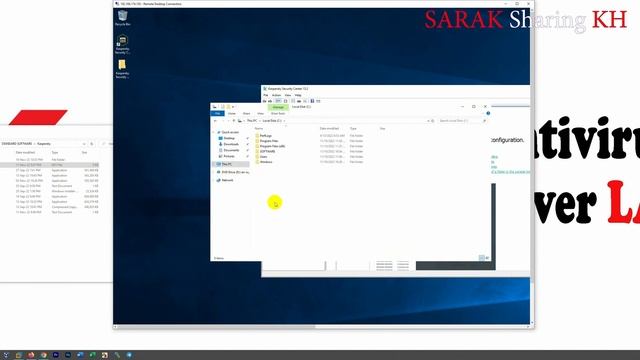640x360 pixels.
Task: Select highlighted row in host Kaspersky folder list
Action: click(x=49, y=165)
